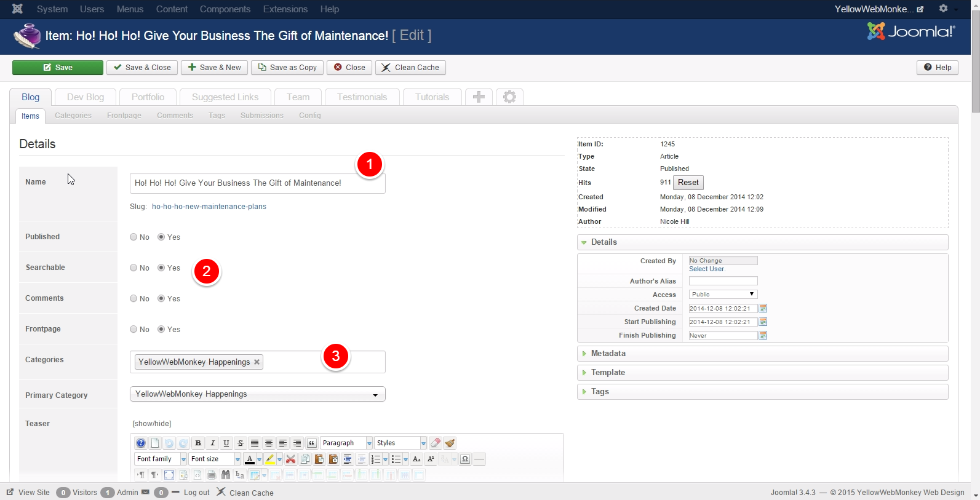This screenshot has width=980, height=500.
Task: Click the new document icon in editor
Action: pyautogui.click(x=155, y=443)
